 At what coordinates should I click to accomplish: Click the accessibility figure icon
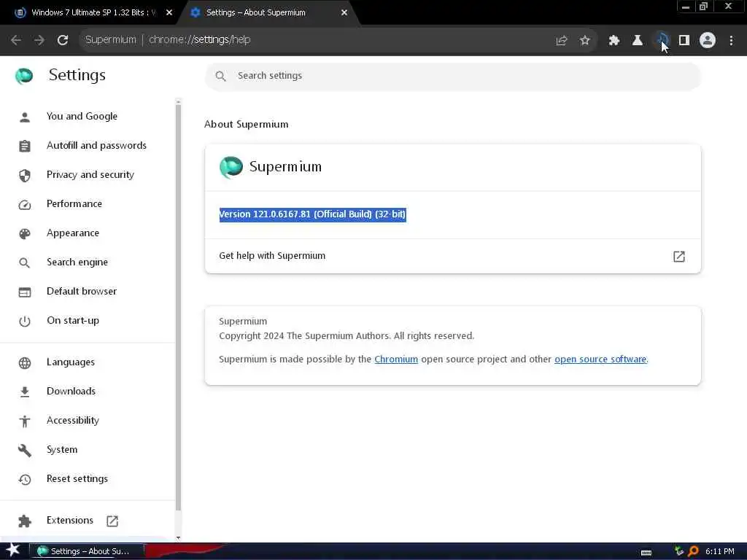pos(25,421)
